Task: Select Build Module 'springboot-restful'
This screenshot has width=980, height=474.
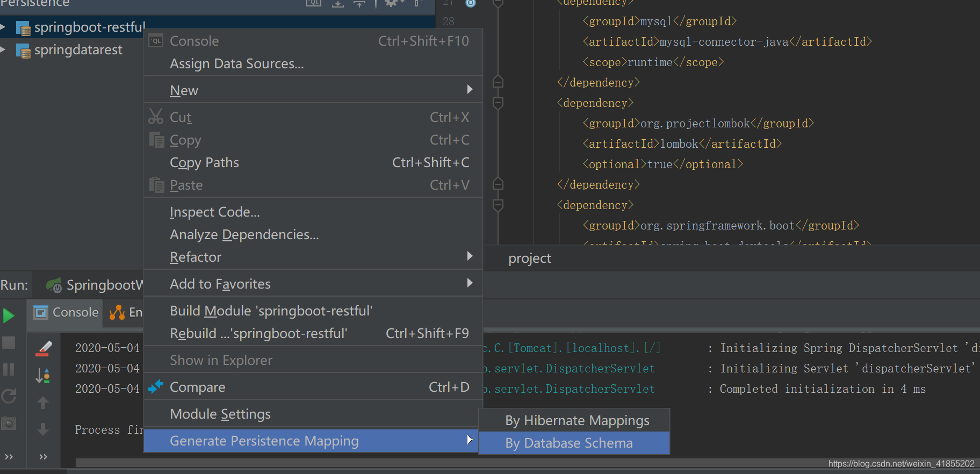Action: [x=313, y=311]
